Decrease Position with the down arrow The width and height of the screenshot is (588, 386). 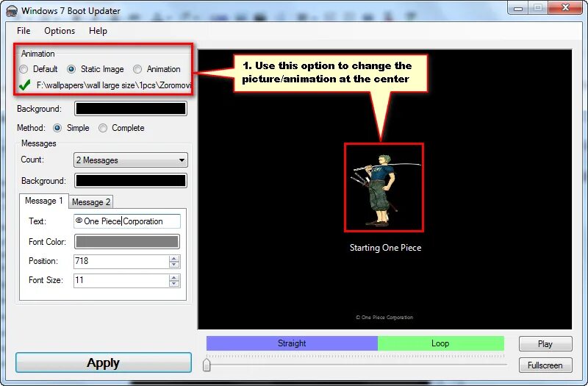point(174,265)
